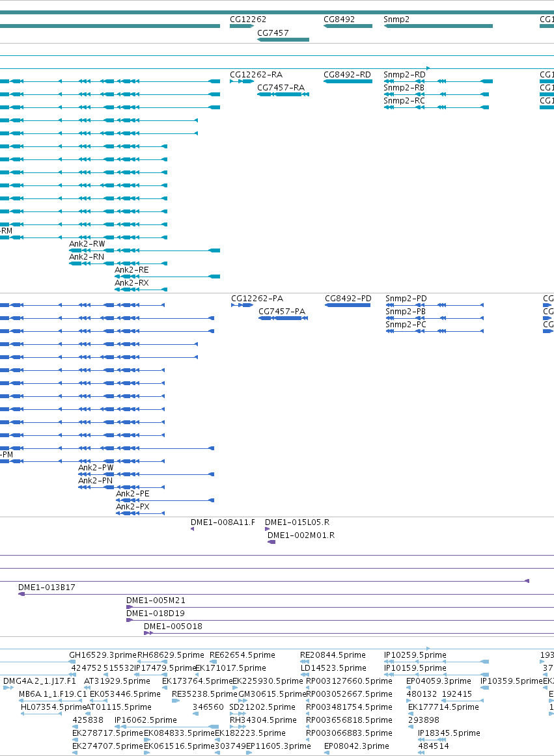Select EST RP003656818.5prime
Viewport: 554px width, 756px height.
tap(350, 720)
